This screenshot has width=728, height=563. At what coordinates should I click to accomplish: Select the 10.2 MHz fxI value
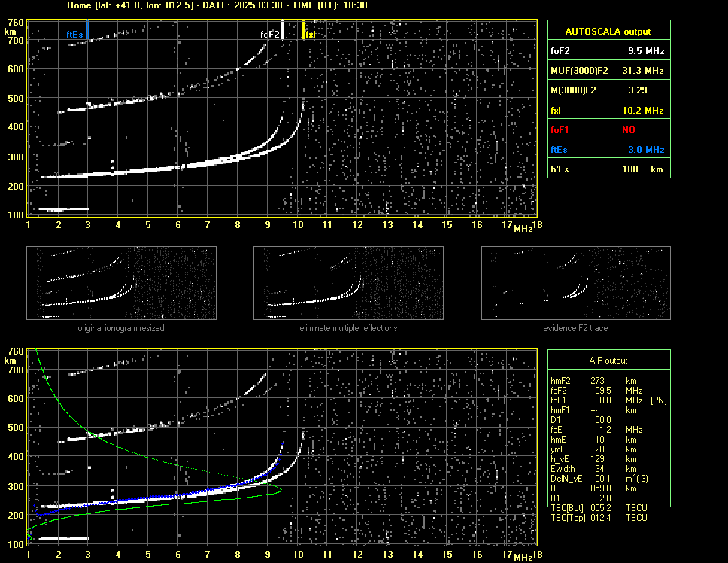pos(642,111)
